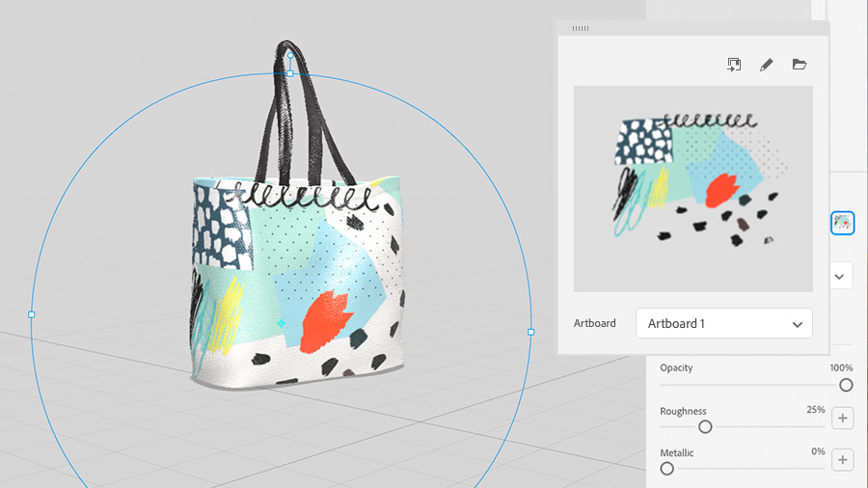Image resolution: width=868 pixels, height=488 pixels.
Task: Click the cyan center pivot marker on the bag
Action: 282,323
